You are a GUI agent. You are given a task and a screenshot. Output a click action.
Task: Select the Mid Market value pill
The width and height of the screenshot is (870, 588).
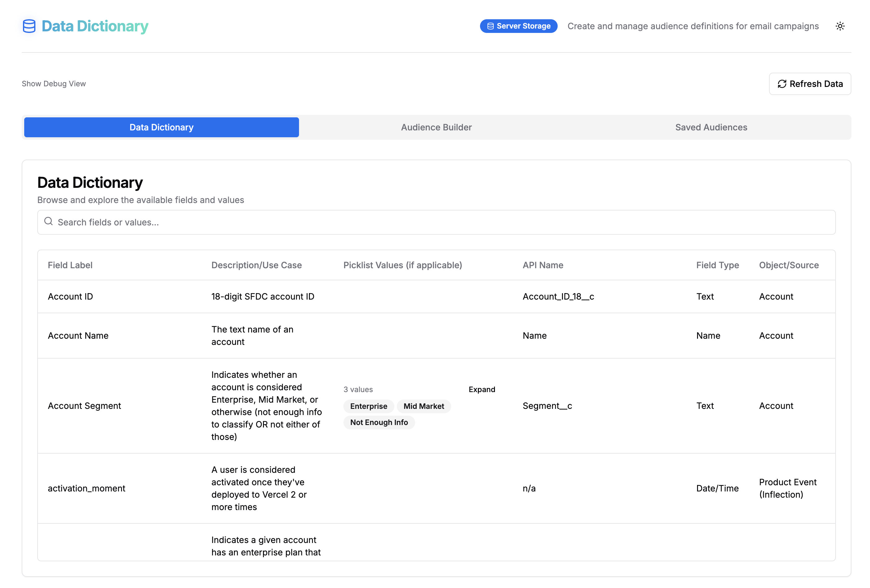[424, 406]
